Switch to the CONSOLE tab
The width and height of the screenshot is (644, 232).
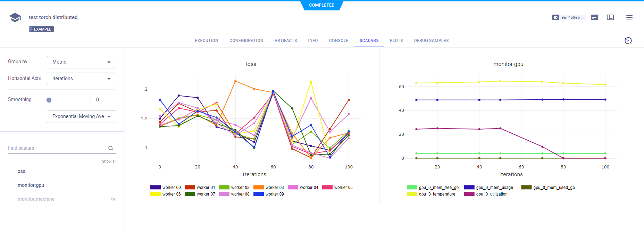click(338, 41)
